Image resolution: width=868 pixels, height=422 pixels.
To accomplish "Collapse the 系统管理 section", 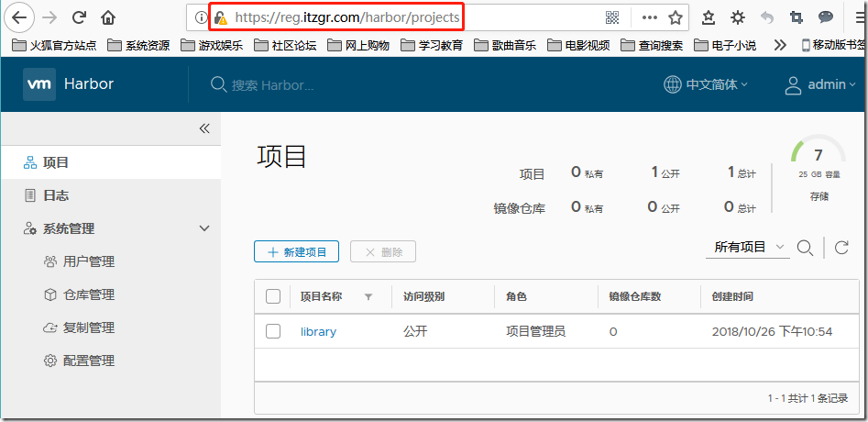I will tap(204, 228).
